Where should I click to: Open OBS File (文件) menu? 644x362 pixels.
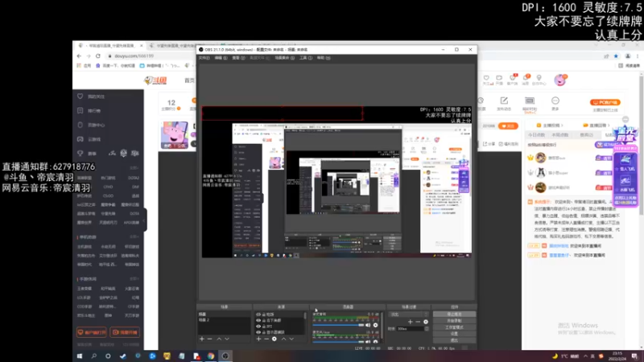tap(204, 58)
